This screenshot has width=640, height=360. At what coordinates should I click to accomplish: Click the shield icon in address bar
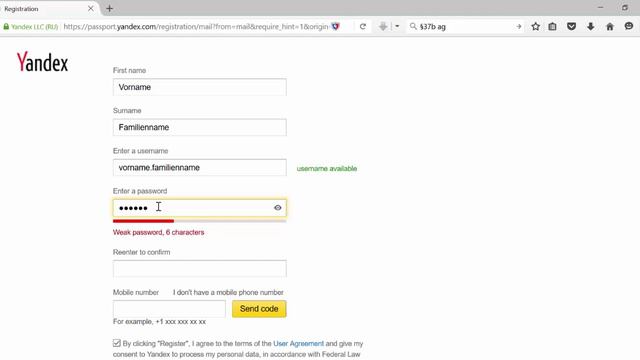click(336, 27)
